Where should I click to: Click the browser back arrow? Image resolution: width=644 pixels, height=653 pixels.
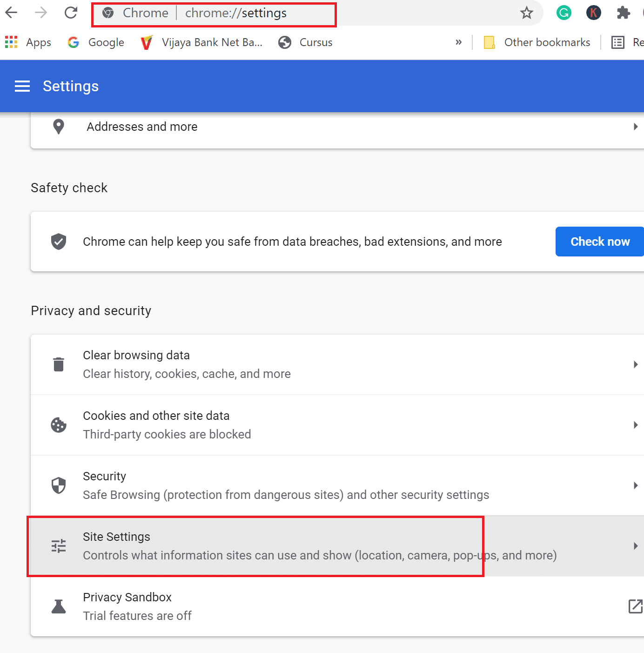[x=12, y=13]
